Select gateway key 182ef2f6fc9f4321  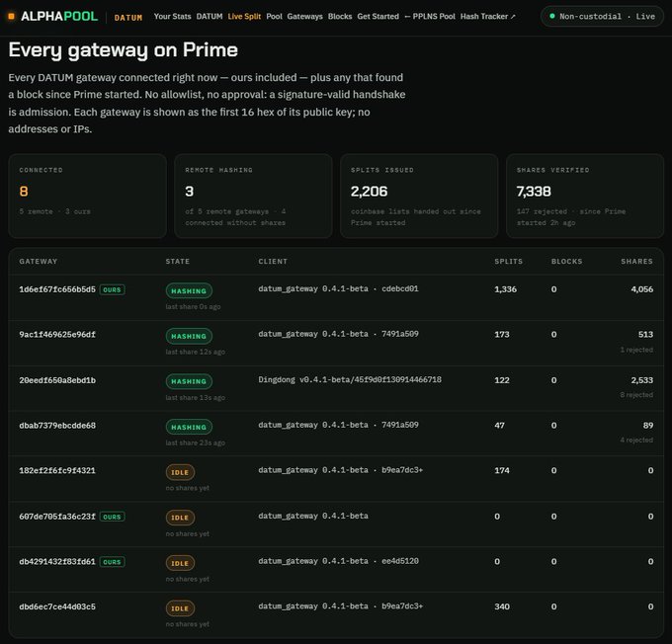pyautogui.click(x=57, y=470)
